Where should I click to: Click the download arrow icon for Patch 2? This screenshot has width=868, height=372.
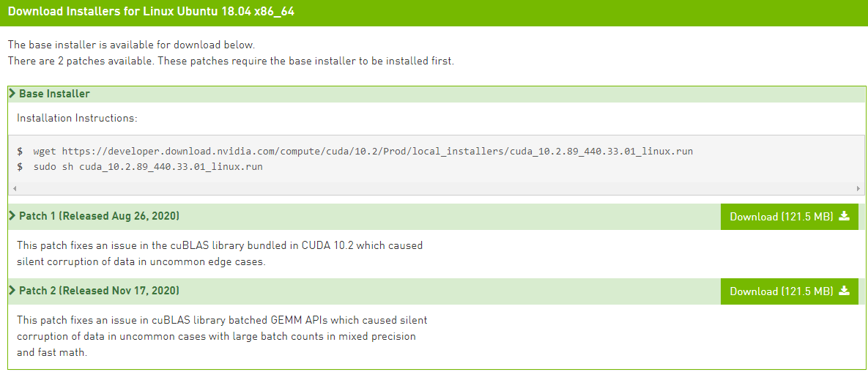click(x=844, y=291)
